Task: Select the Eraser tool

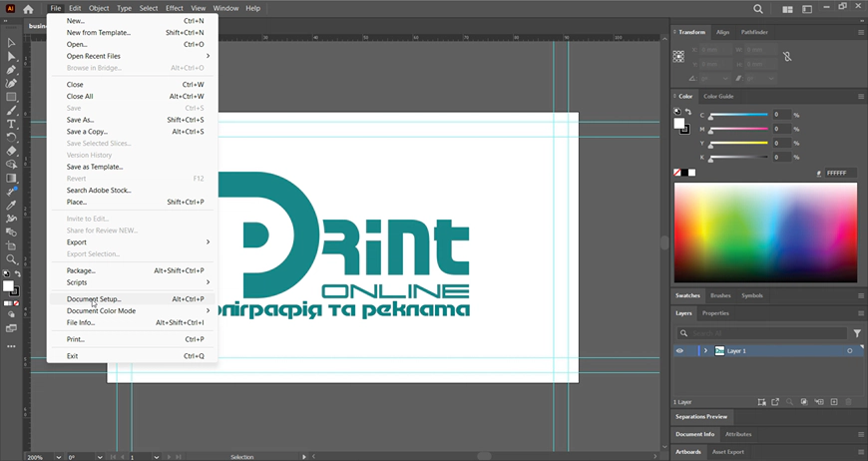Action: coord(11,151)
